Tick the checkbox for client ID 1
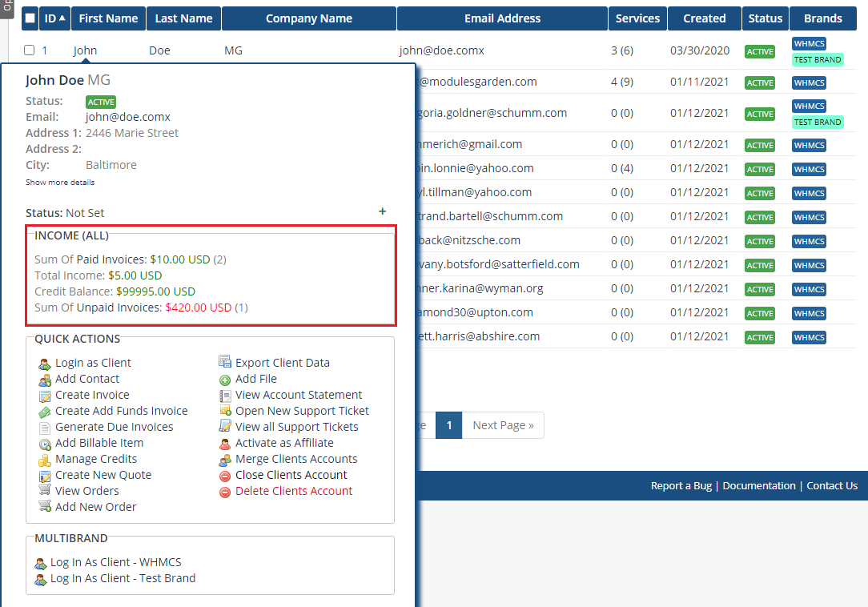 point(30,50)
